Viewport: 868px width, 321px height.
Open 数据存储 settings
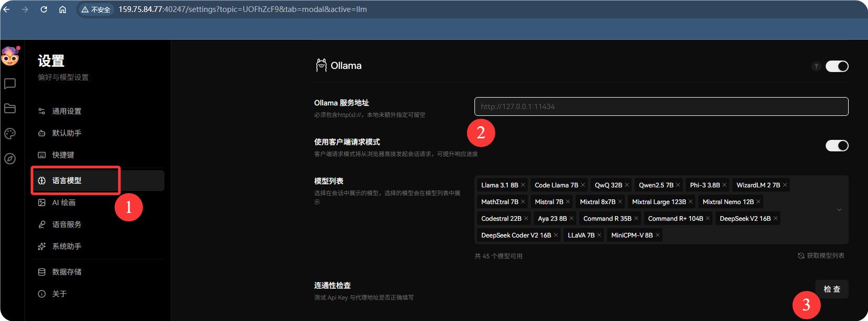coord(98,272)
